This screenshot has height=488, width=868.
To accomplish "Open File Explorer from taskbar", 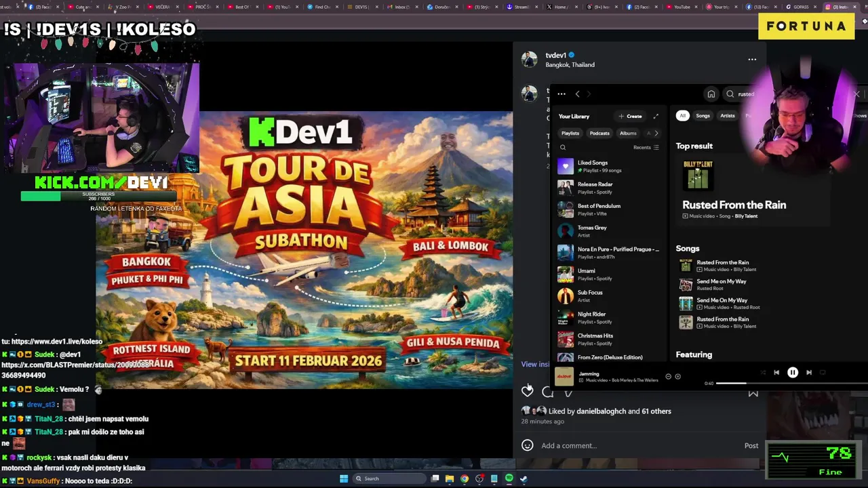I will click(450, 479).
